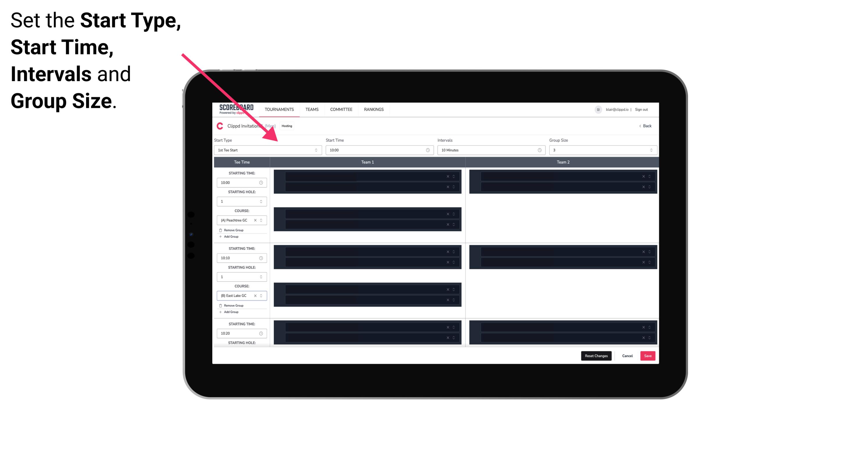Click the Reset Changes button
This screenshot has width=868, height=467.
point(597,356)
